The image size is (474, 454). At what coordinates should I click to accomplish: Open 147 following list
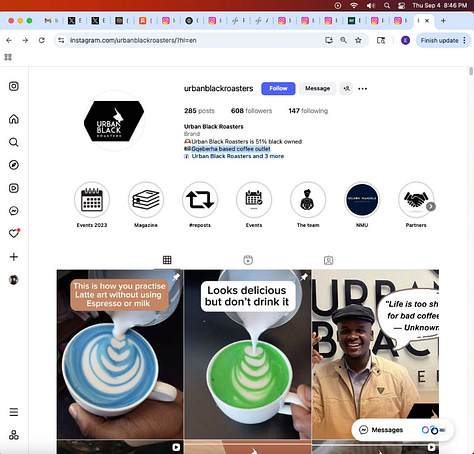coord(308,111)
